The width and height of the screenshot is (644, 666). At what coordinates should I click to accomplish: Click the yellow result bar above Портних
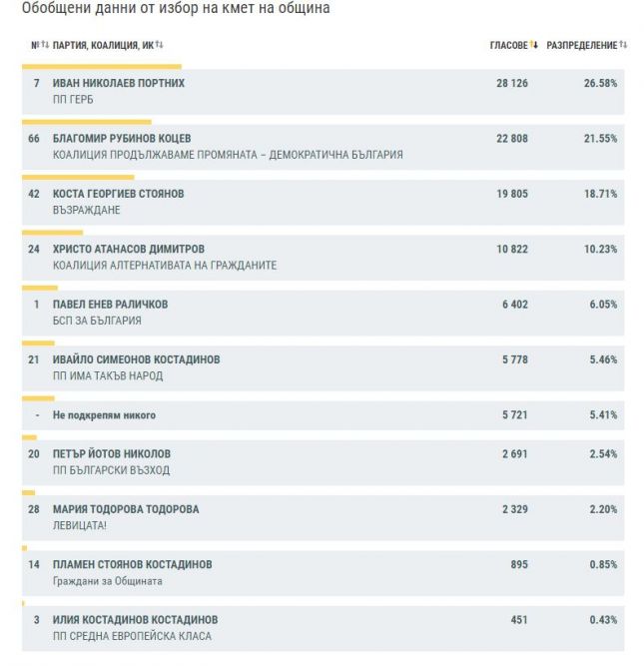(100, 67)
